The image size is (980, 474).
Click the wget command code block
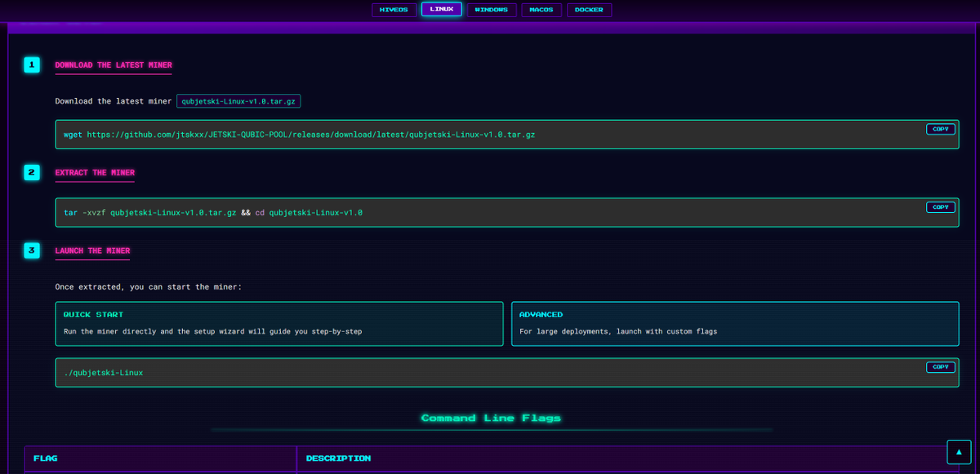point(507,135)
